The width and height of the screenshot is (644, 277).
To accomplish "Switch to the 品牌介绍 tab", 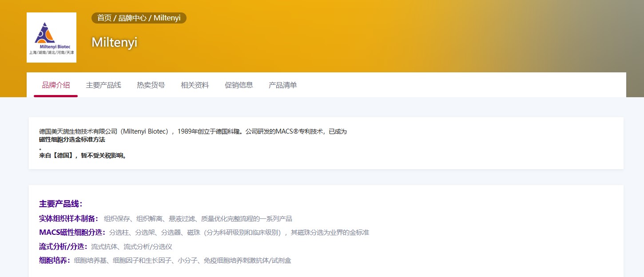I will [x=55, y=85].
